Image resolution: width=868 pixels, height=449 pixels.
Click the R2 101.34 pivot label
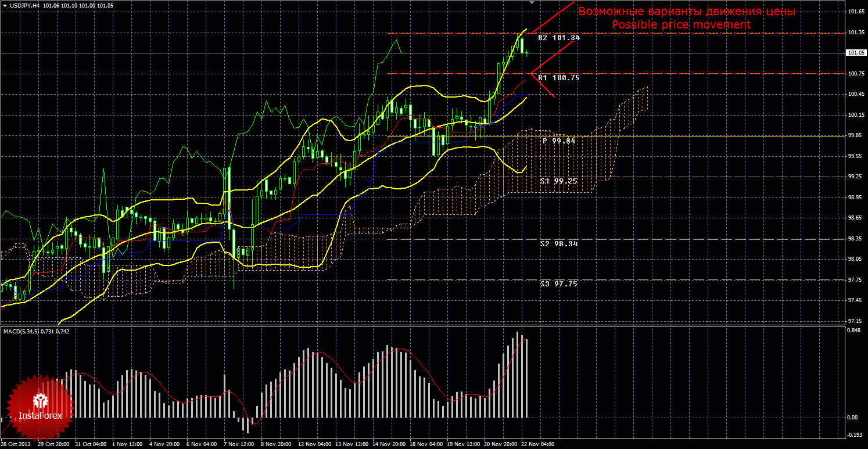point(559,37)
